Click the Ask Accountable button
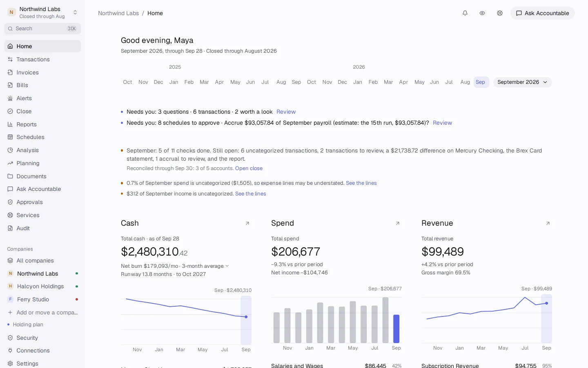Screen dimensions: 588x368 pos(542,13)
